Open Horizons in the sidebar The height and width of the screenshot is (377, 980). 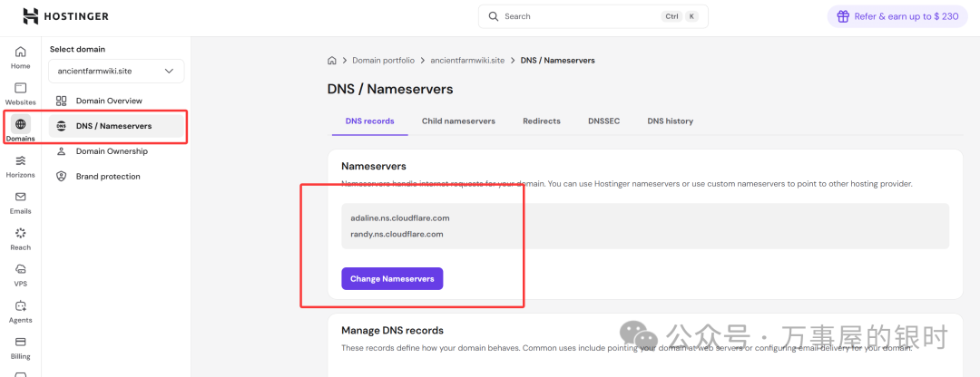(20, 166)
